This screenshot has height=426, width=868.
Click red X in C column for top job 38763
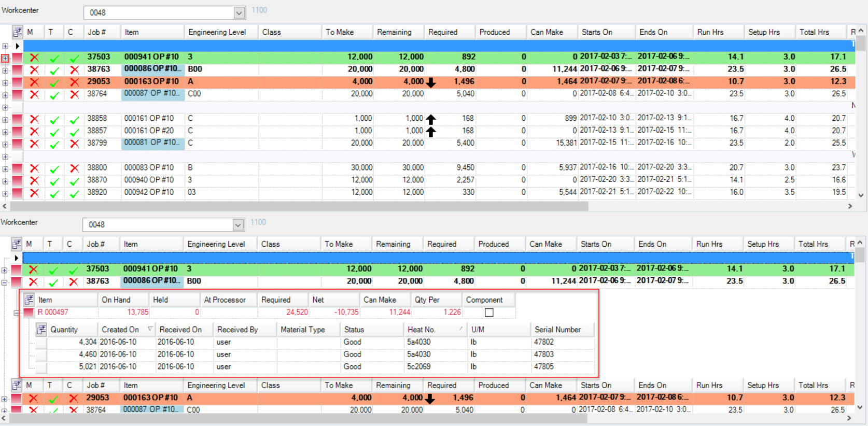74,70
